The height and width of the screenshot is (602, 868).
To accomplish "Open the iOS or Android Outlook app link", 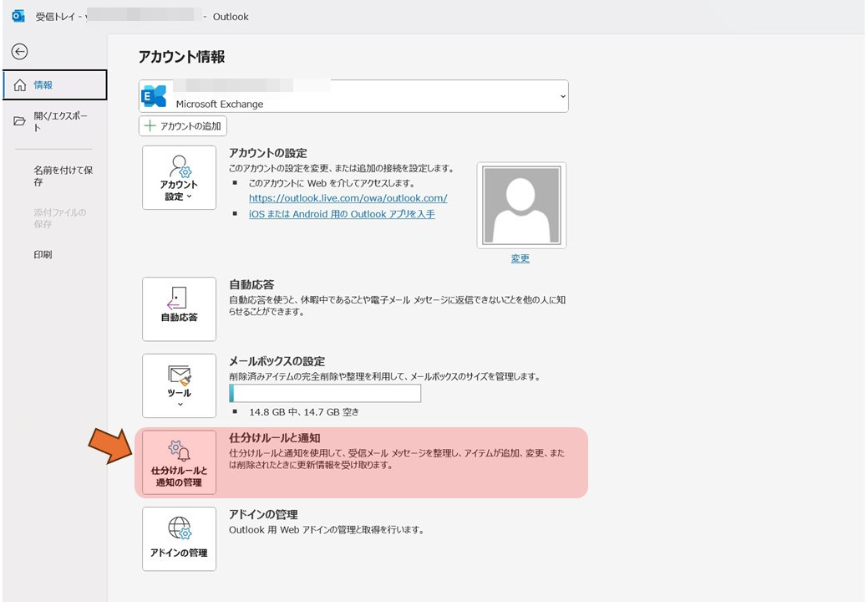I will (x=342, y=214).
